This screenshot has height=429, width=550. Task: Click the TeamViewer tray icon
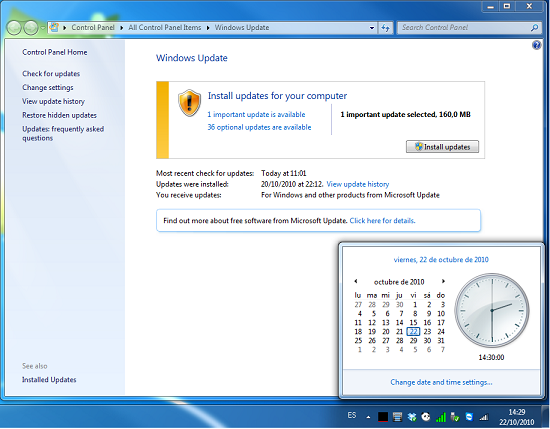469,417
